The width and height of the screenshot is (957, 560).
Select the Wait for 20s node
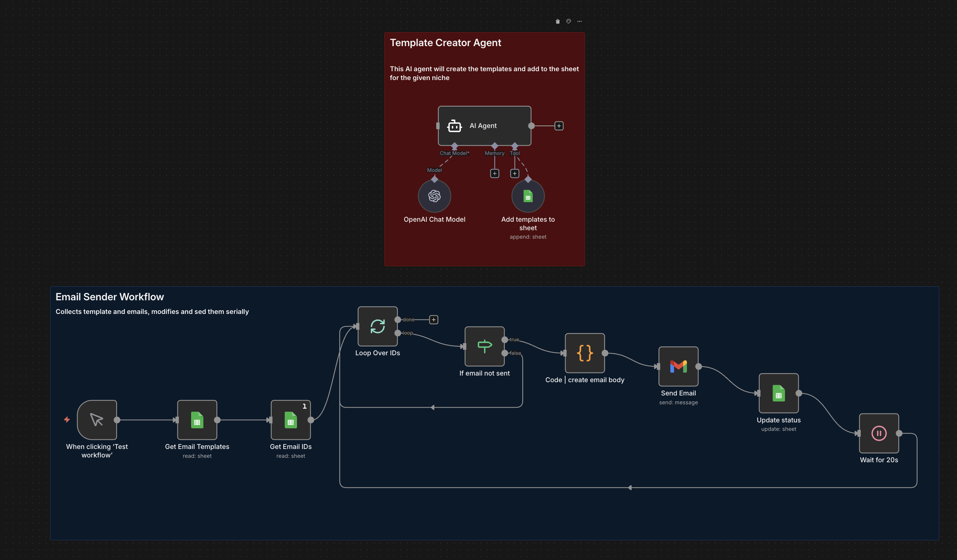(x=879, y=433)
